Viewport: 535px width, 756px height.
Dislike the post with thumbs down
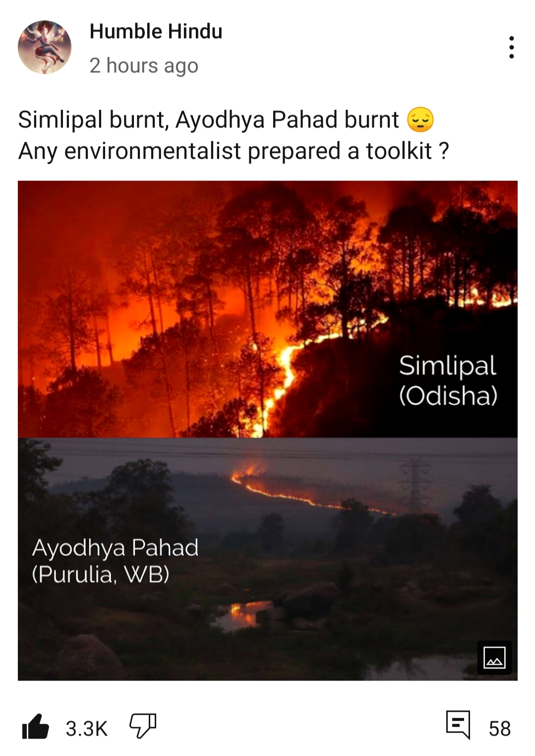[x=143, y=726]
